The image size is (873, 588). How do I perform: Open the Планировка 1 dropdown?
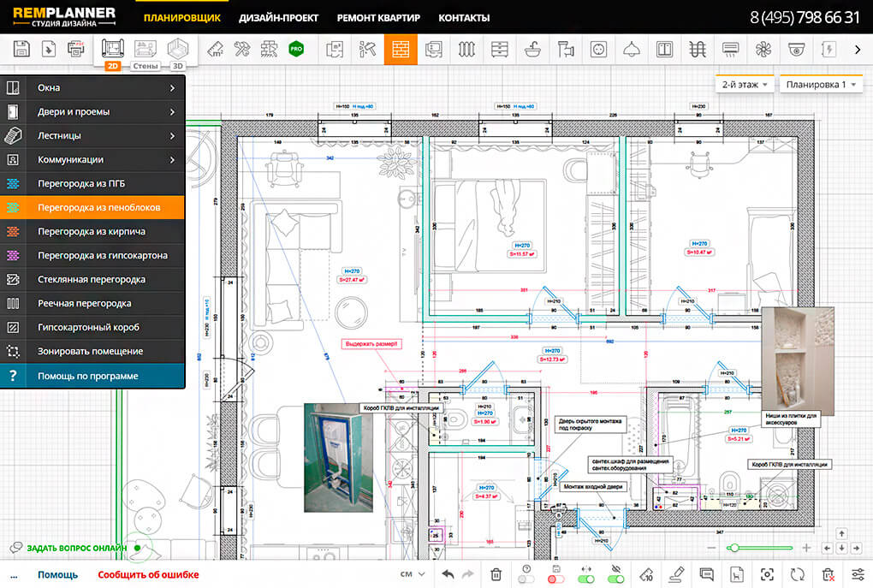[820, 85]
